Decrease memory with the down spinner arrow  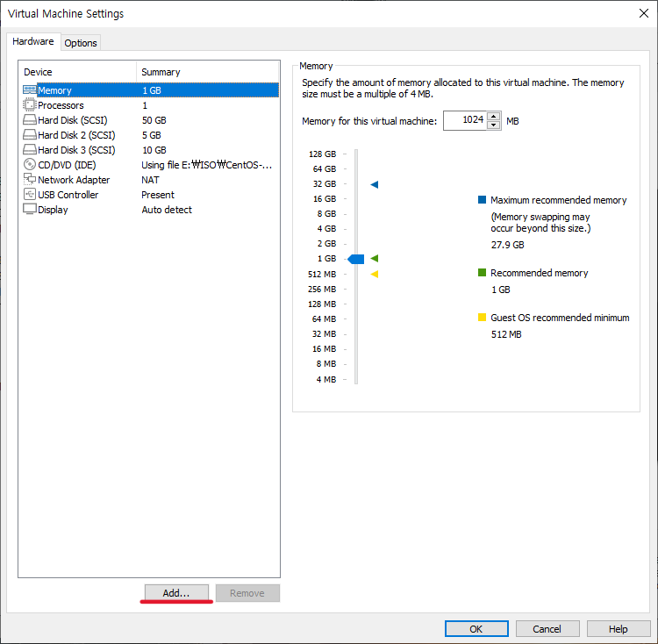point(493,125)
